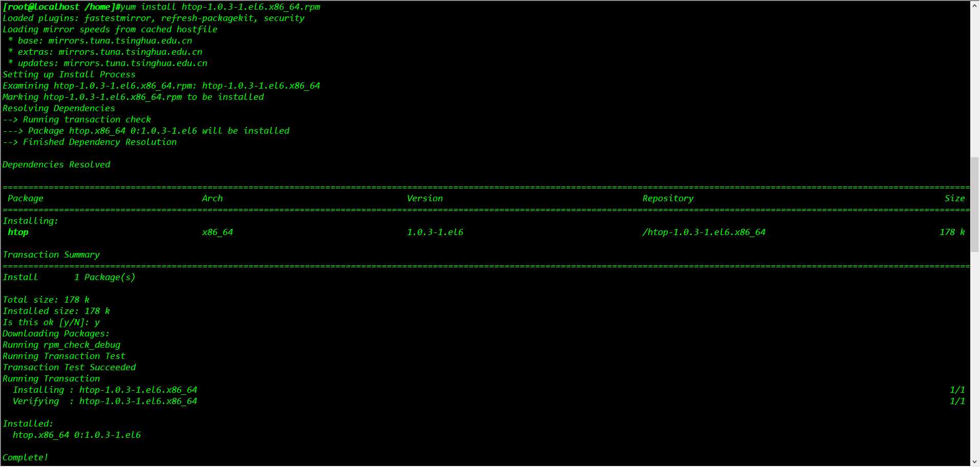Click '---> Package htop.x86_64 0:1.0.3-1.el6 will be installed' line

coord(146,131)
